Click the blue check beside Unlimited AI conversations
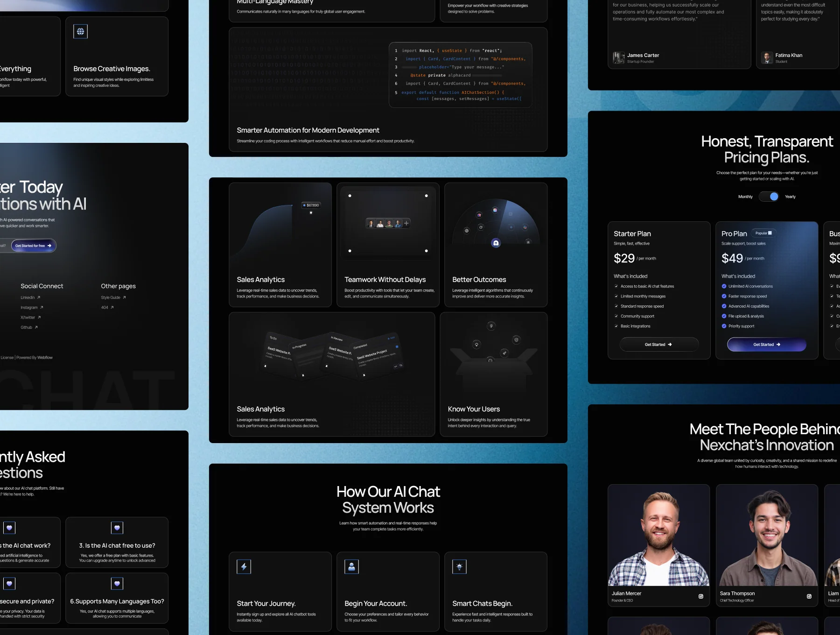840x635 pixels. (x=724, y=286)
